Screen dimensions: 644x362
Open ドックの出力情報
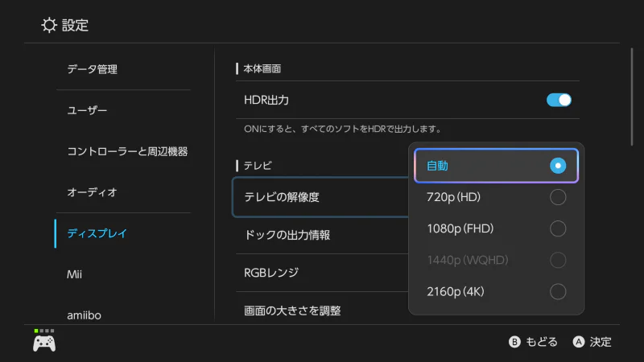322,235
